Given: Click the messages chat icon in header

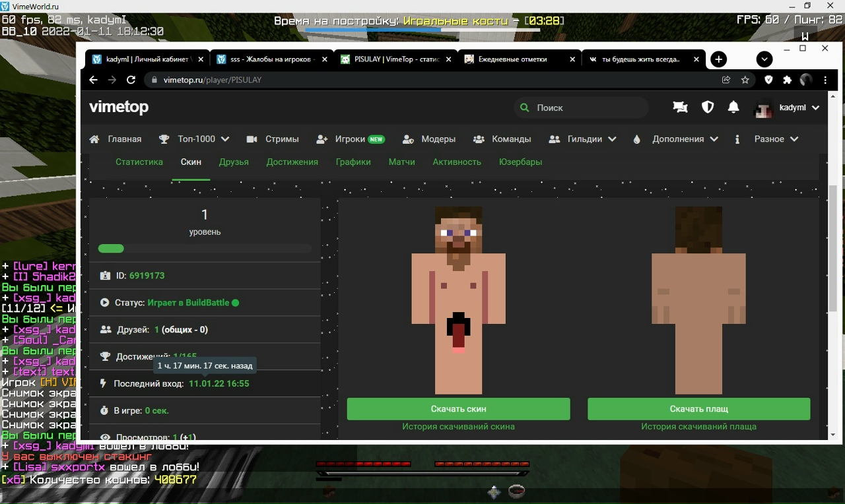Looking at the screenshot, I should point(680,108).
